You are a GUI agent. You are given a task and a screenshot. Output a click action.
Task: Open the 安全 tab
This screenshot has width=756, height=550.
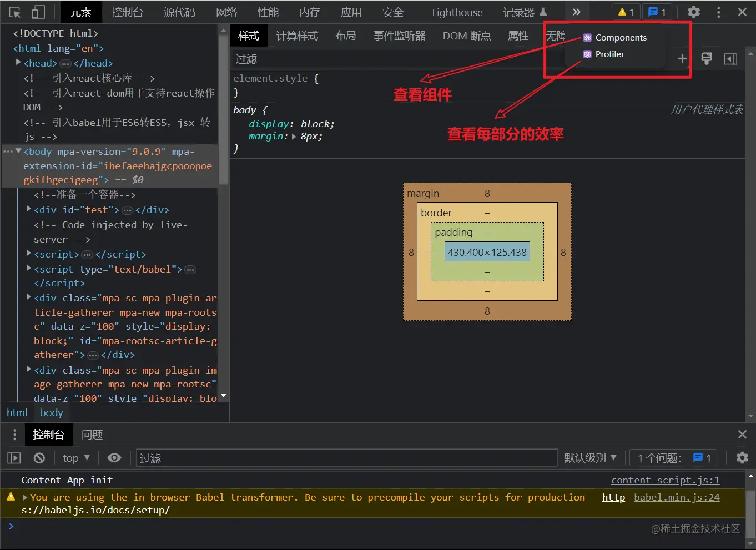(392, 12)
